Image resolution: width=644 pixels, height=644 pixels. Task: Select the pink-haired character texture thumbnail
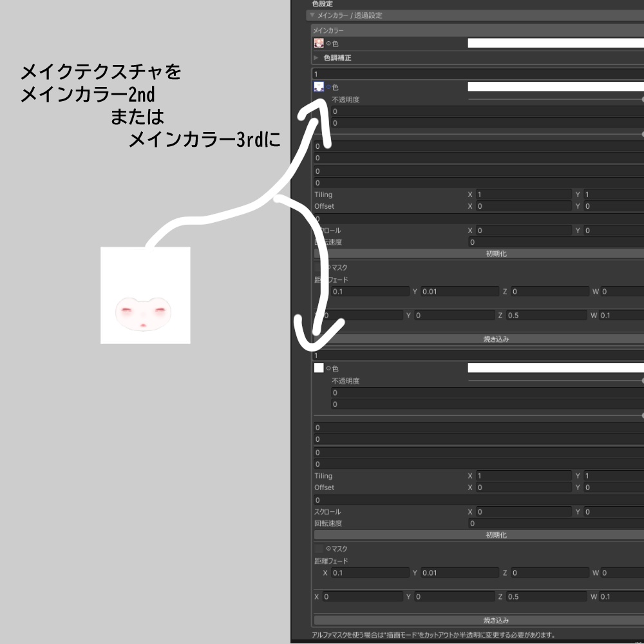coord(319,43)
